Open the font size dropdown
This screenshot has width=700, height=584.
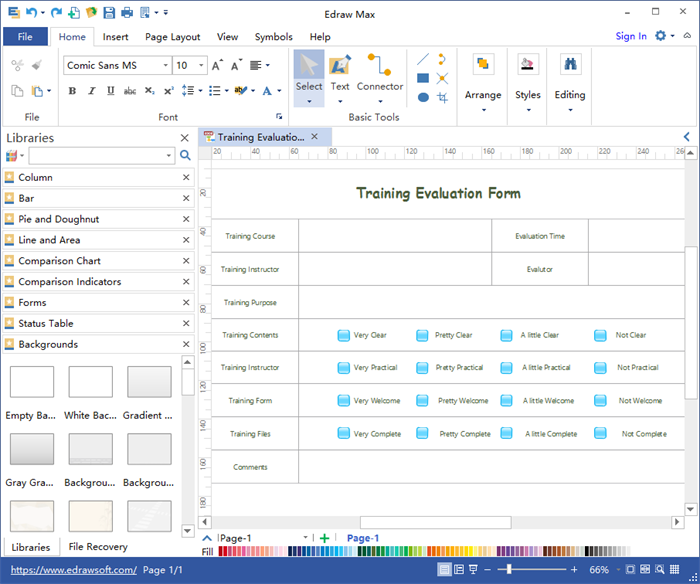point(202,66)
